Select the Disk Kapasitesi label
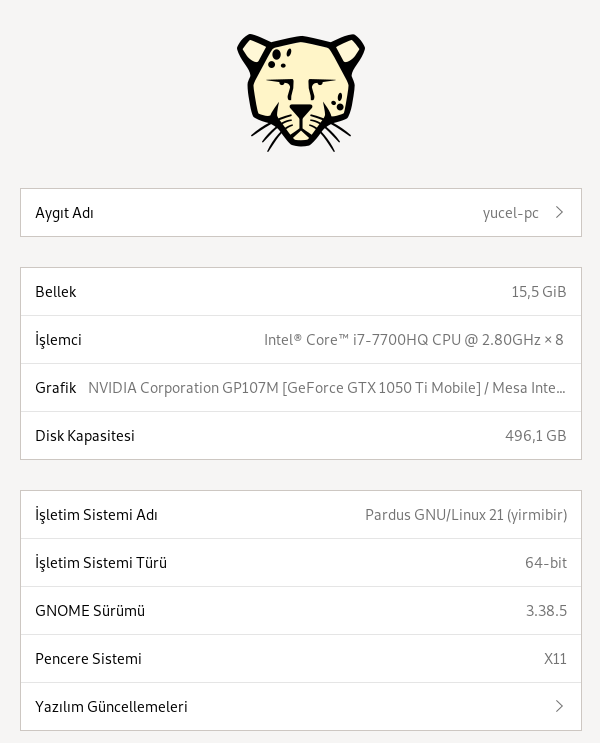 click(85, 436)
